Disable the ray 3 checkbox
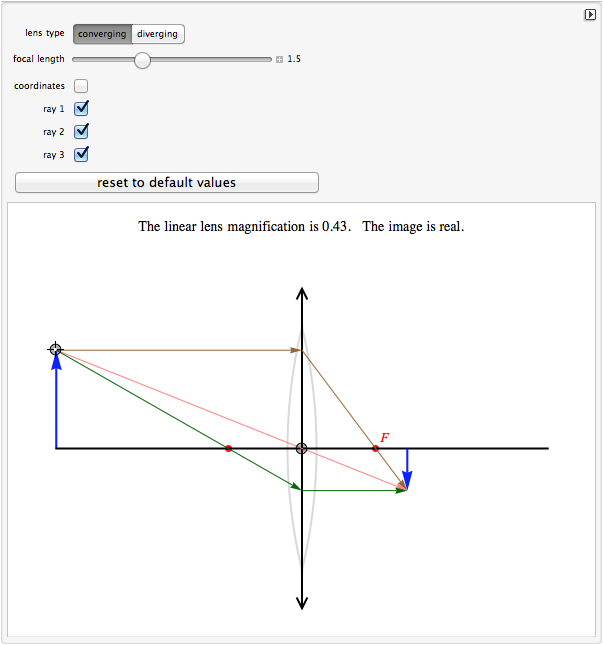The image size is (603, 645). (x=81, y=155)
